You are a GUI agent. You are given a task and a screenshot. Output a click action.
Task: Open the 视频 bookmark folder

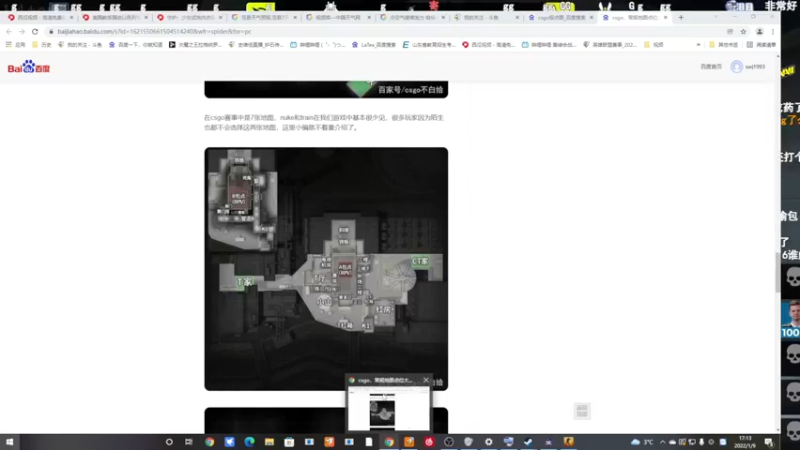654,45
